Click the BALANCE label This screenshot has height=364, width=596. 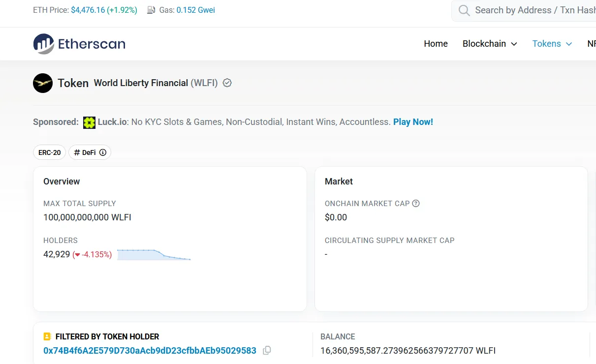[x=338, y=337]
